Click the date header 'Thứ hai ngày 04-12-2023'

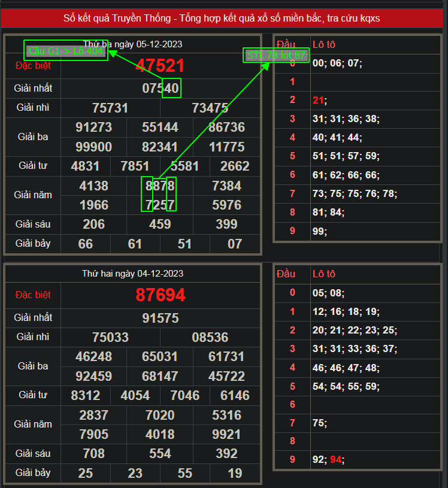click(133, 274)
